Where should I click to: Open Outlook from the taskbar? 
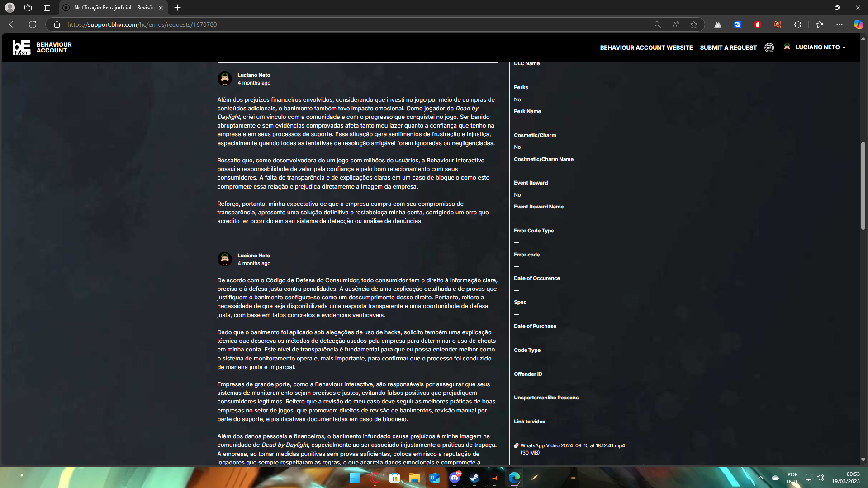pyautogui.click(x=435, y=478)
